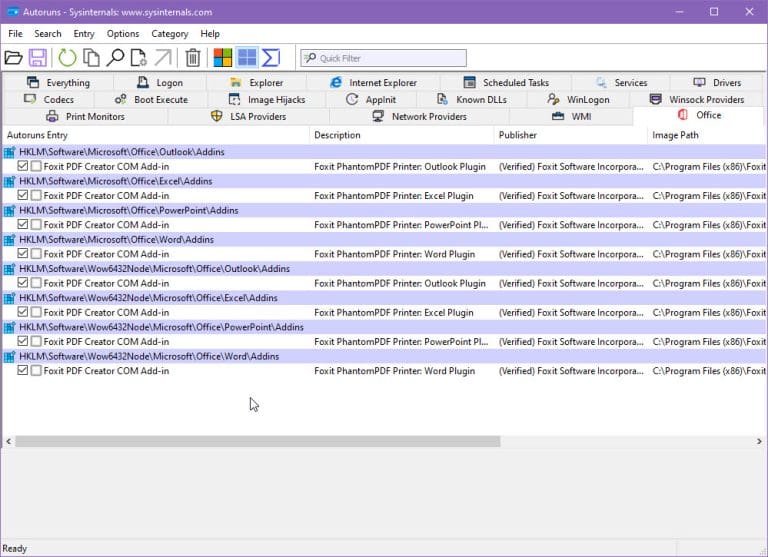
Task: Switch to the Codecs tab
Action: pos(48,99)
